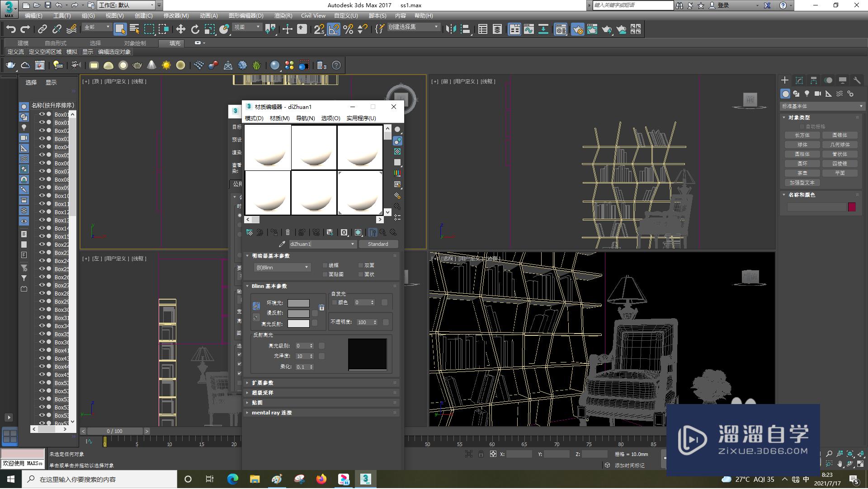The height and width of the screenshot is (489, 868).
Task: Open Select by Name tool
Action: click(134, 29)
